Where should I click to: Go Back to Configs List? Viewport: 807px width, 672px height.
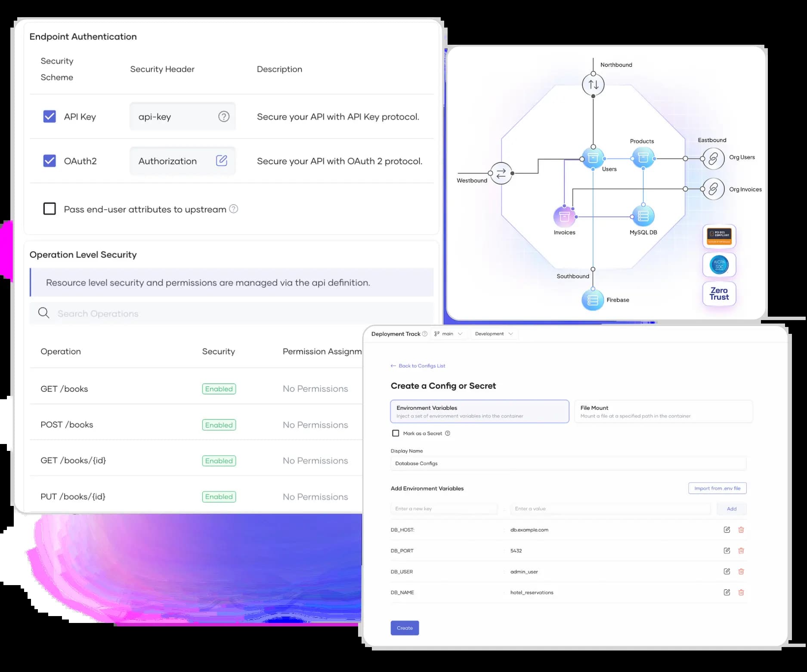pyautogui.click(x=417, y=366)
